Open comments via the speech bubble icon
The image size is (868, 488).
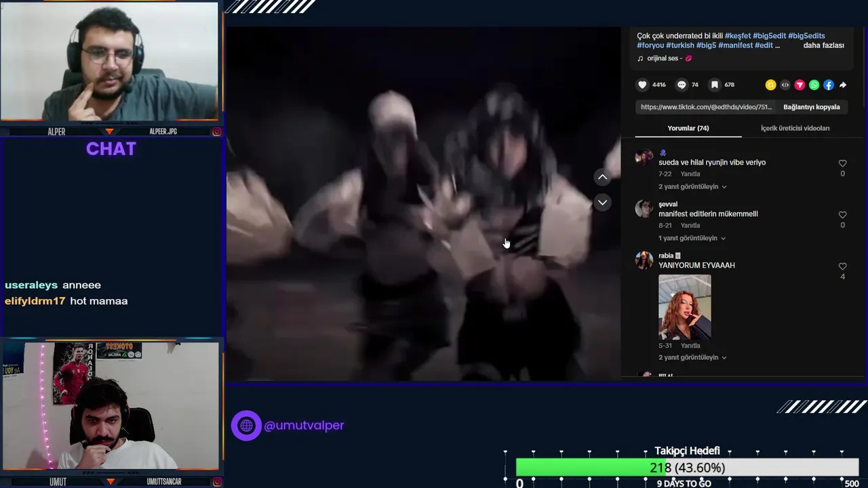click(x=682, y=85)
